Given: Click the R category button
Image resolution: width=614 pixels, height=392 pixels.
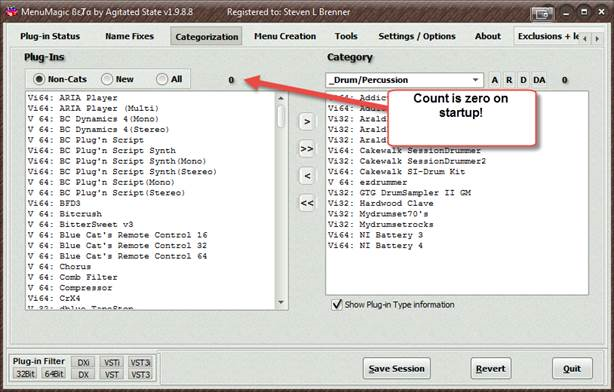Looking at the screenshot, I should pos(509,80).
